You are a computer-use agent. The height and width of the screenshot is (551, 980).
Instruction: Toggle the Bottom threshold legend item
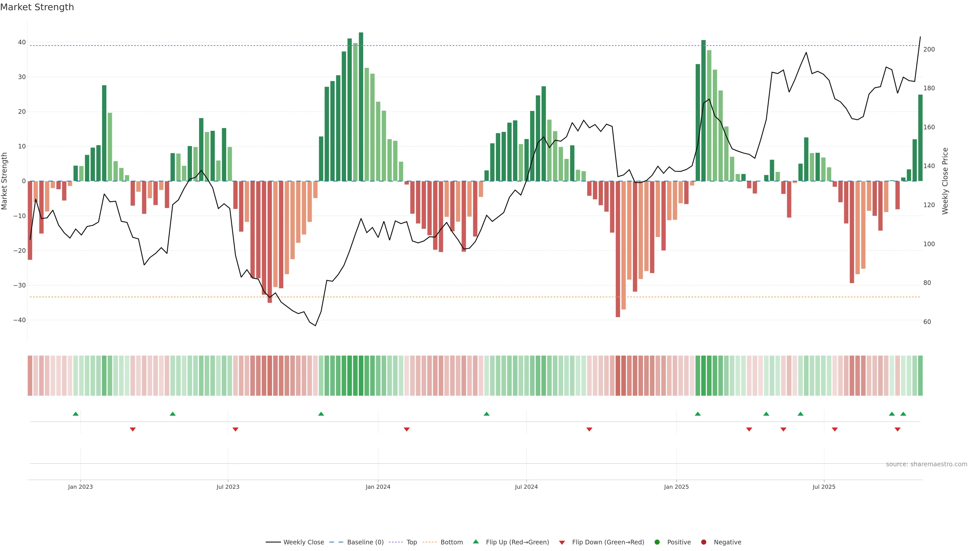coord(451,542)
